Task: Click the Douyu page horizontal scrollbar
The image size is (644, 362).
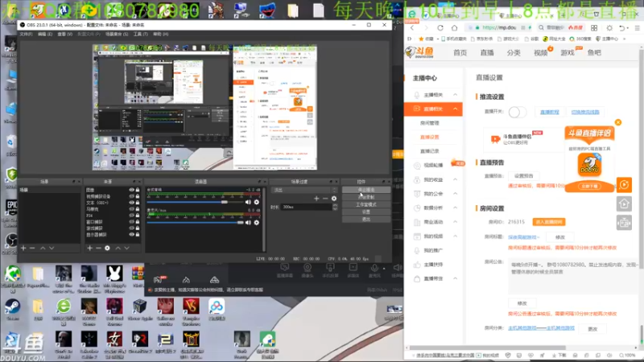Action: coord(488,348)
